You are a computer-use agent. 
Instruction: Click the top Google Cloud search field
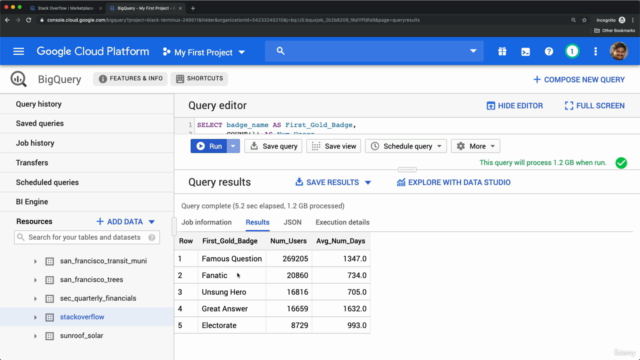pyautogui.click(x=374, y=51)
